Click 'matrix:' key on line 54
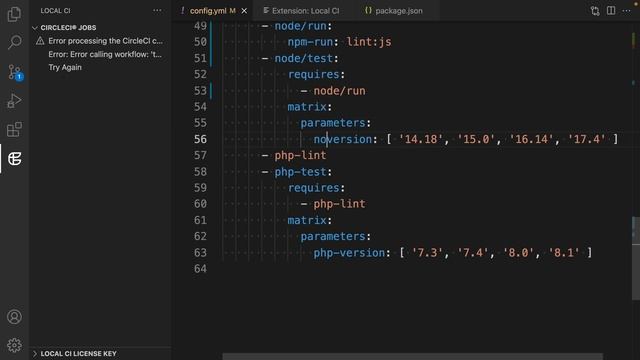The height and width of the screenshot is (360, 640). [309, 107]
